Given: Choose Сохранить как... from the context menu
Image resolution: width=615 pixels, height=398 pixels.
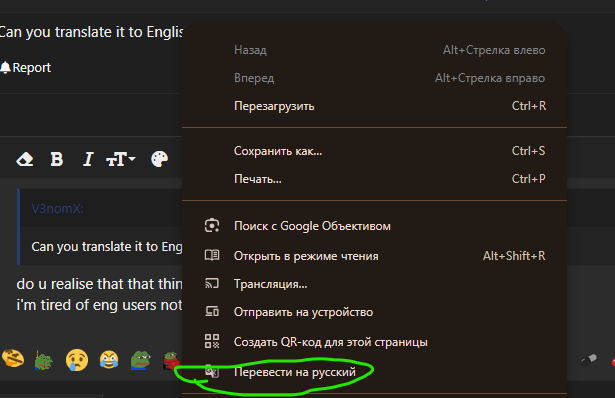Looking at the screenshot, I should [375, 151].
